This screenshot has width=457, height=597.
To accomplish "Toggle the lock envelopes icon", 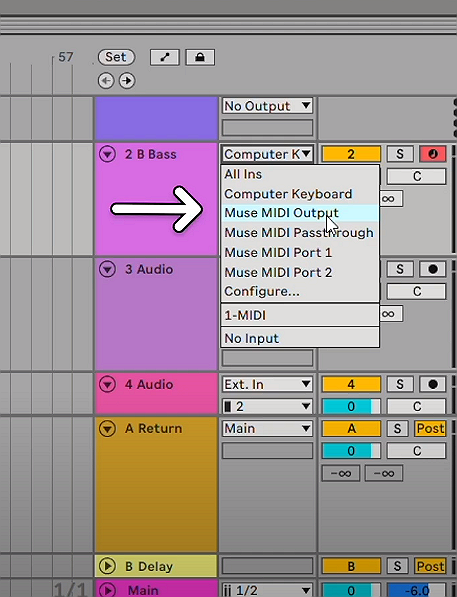I will (x=200, y=57).
